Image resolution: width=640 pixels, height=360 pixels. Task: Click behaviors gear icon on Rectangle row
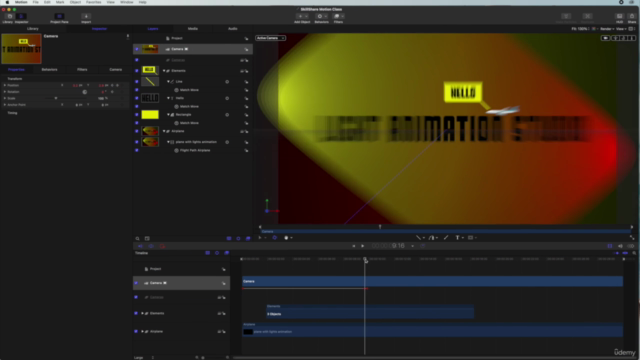click(x=227, y=115)
